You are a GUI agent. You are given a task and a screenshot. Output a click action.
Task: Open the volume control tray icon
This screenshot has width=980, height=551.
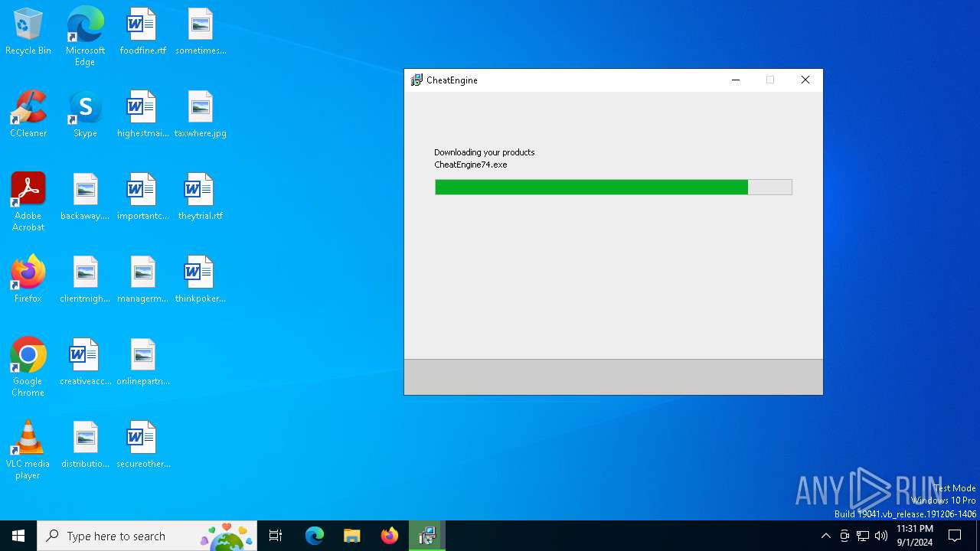(x=881, y=536)
